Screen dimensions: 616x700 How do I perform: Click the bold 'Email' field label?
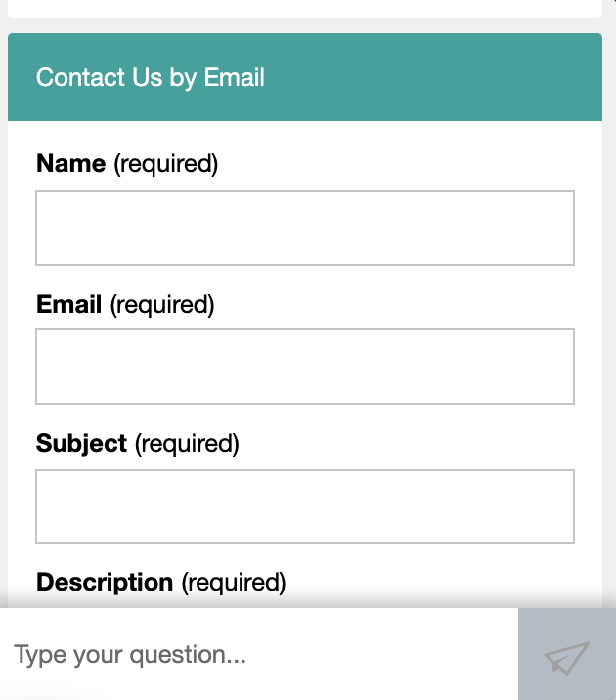pyautogui.click(x=68, y=305)
